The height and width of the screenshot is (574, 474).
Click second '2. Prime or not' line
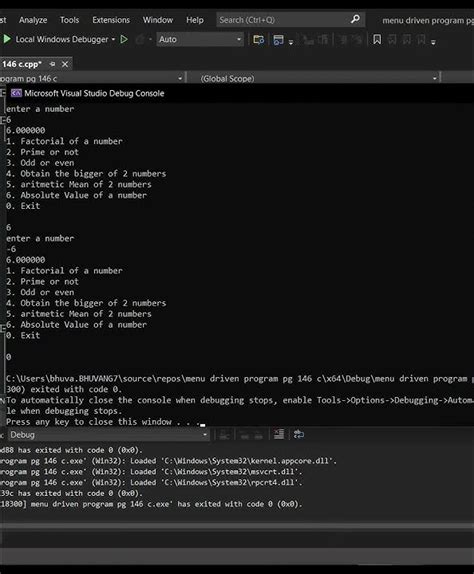pyautogui.click(x=42, y=282)
